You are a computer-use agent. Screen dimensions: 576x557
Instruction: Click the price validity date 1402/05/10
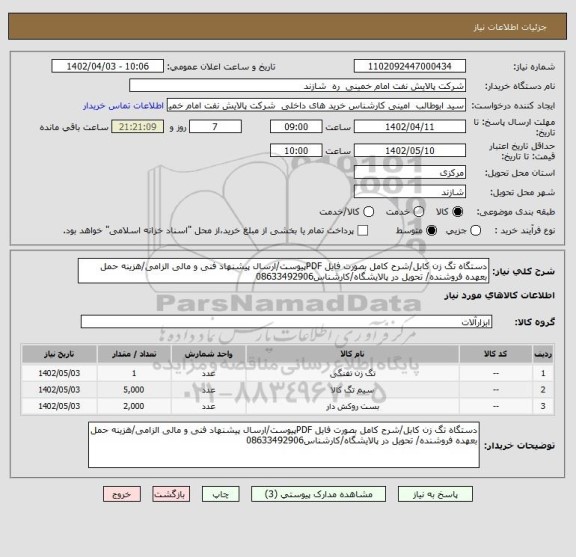pos(410,151)
